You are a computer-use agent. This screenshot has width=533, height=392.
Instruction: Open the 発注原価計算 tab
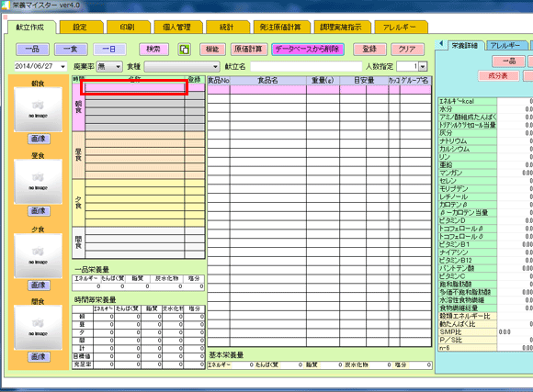pos(281,28)
